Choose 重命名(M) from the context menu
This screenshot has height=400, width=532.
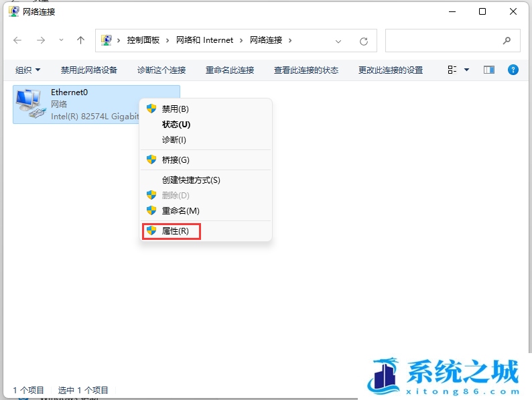[206, 210]
